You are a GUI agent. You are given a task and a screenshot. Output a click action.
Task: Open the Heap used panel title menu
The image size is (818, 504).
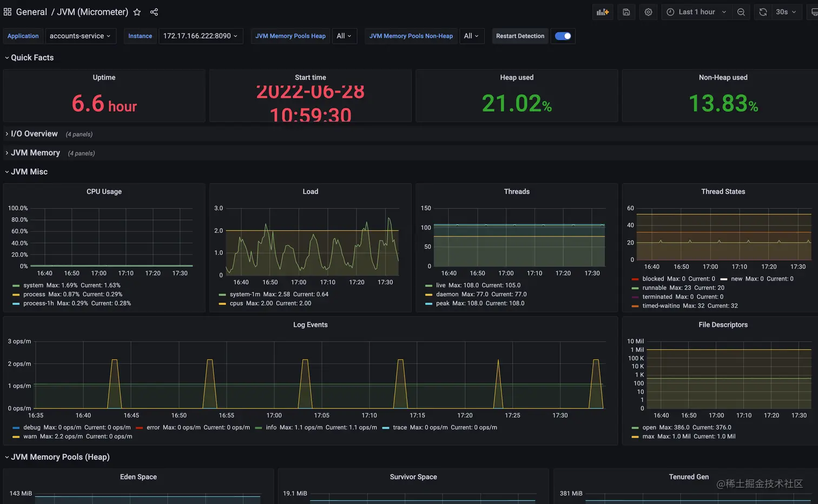pos(517,77)
